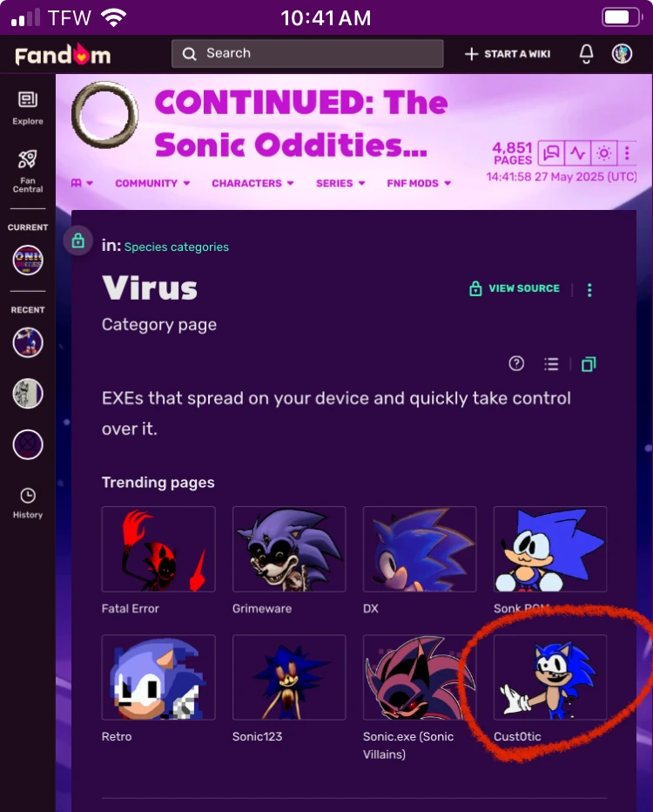Image resolution: width=653 pixels, height=812 pixels.
Task: Open the Explore sidebar icon
Action: pyautogui.click(x=28, y=108)
